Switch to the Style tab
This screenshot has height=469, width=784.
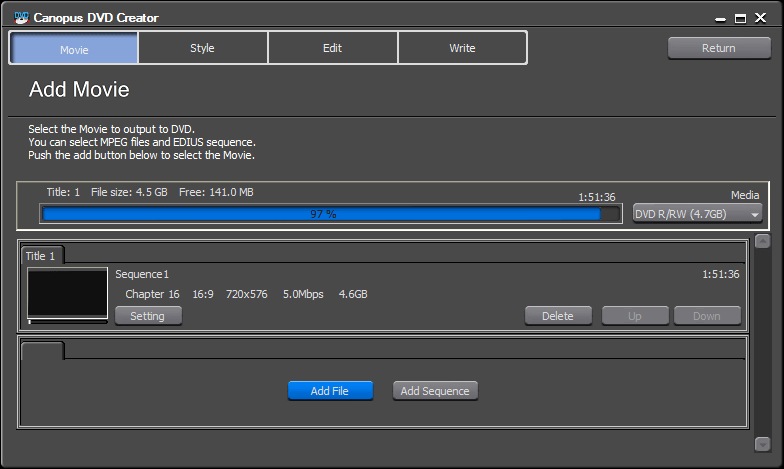(202, 48)
